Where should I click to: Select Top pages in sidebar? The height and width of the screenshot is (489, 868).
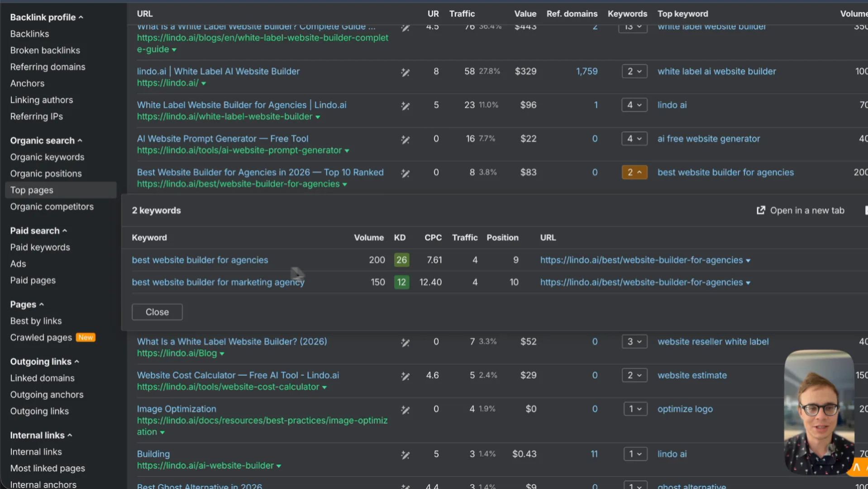tap(61, 190)
